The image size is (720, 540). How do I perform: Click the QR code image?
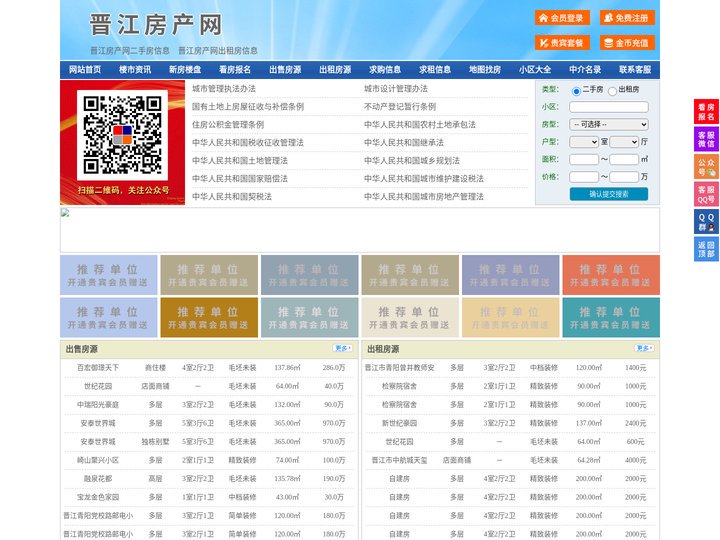coord(122,135)
